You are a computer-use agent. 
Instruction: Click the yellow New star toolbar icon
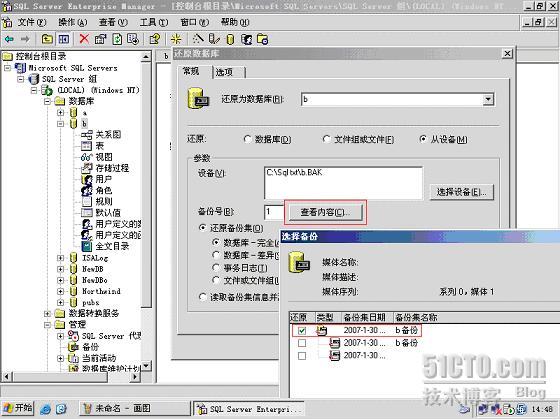(x=176, y=39)
